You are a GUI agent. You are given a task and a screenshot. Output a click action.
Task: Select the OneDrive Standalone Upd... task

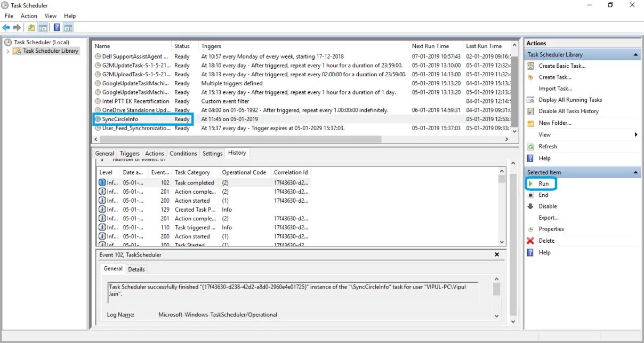(x=302, y=110)
